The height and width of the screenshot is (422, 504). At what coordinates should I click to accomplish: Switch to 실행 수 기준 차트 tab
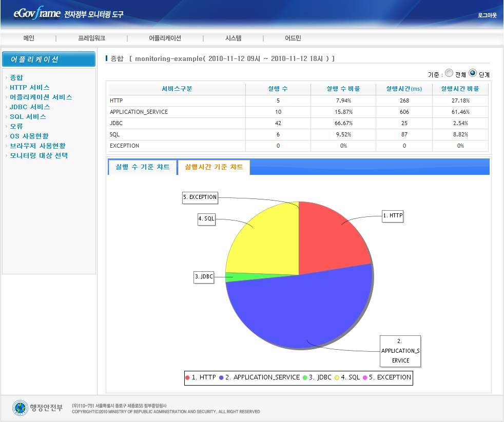143,167
